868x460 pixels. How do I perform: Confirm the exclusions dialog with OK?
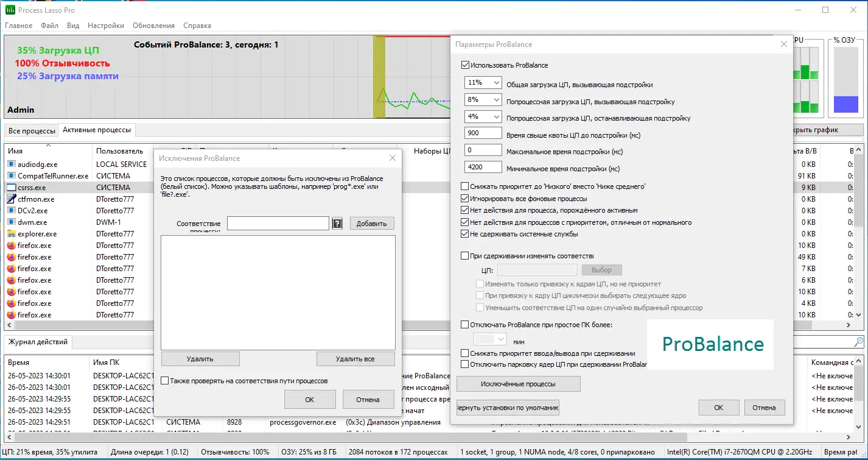point(310,400)
